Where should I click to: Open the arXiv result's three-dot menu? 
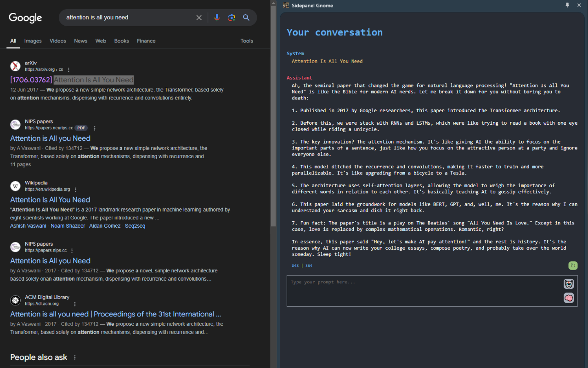tap(68, 70)
